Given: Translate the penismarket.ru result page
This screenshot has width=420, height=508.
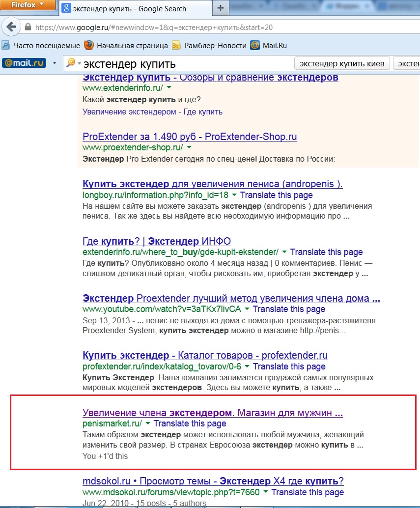Looking at the screenshot, I should point(190,423).
